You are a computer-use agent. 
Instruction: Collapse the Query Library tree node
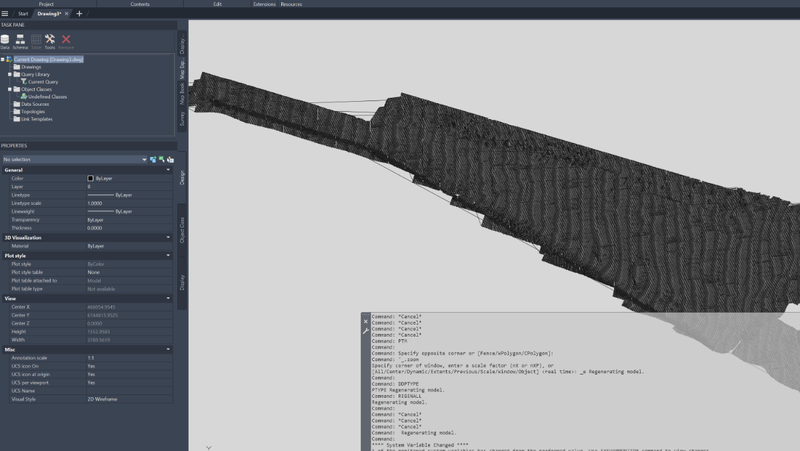tap(10, 75)
